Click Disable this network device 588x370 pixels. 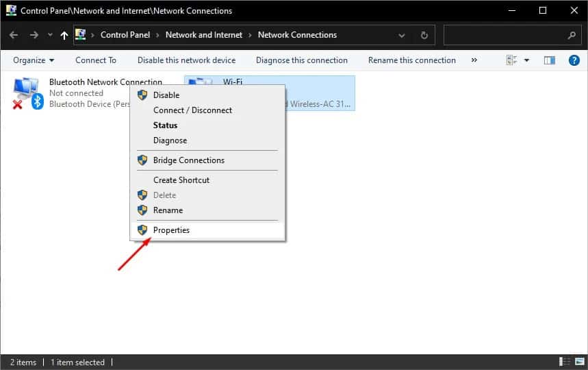point(186,60)
